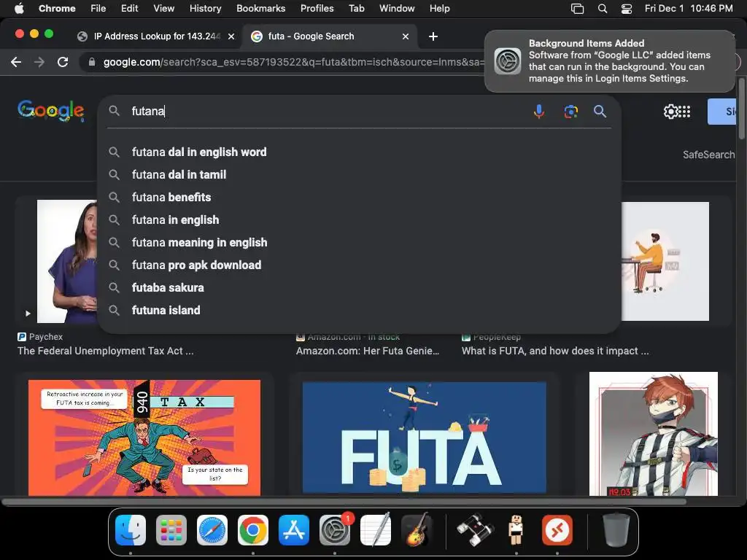This screenshot has width=747, height=560.
Task: Open Google quick settings gear icon
Action: (x=670, y=112)
